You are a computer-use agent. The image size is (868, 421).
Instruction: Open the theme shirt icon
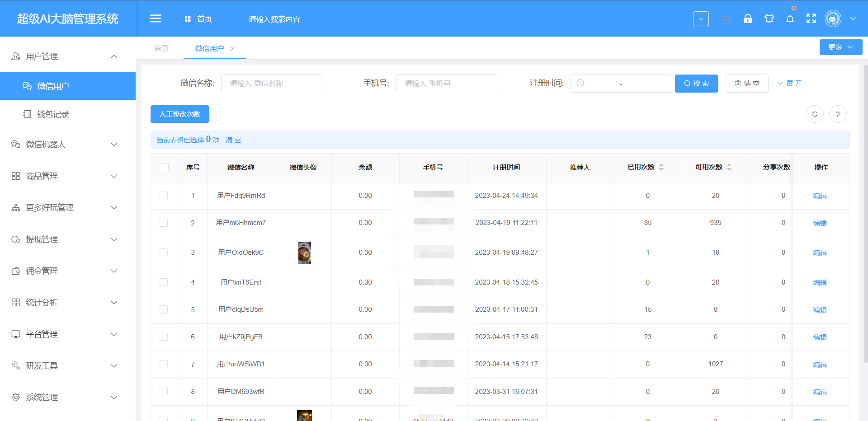click(x=769, y=19)
